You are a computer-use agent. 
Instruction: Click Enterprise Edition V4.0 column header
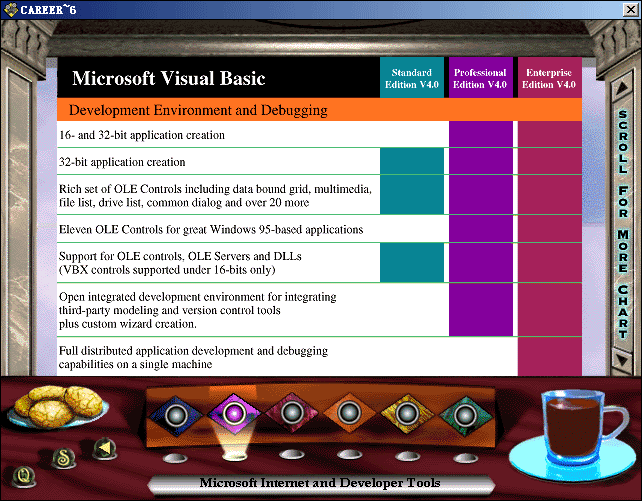coord(549,78)
